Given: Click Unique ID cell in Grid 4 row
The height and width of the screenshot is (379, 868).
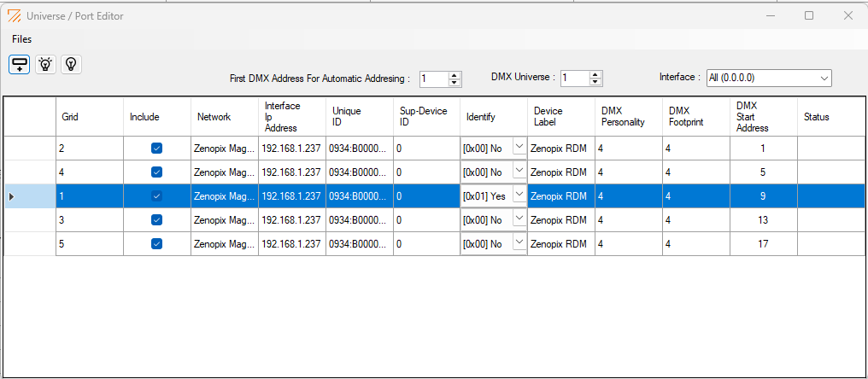Looking at the screenshot, I should pos(360,172).
